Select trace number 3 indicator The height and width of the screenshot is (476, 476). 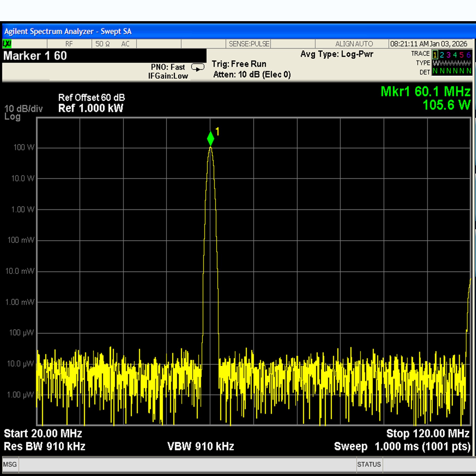(x=448, y=55)
